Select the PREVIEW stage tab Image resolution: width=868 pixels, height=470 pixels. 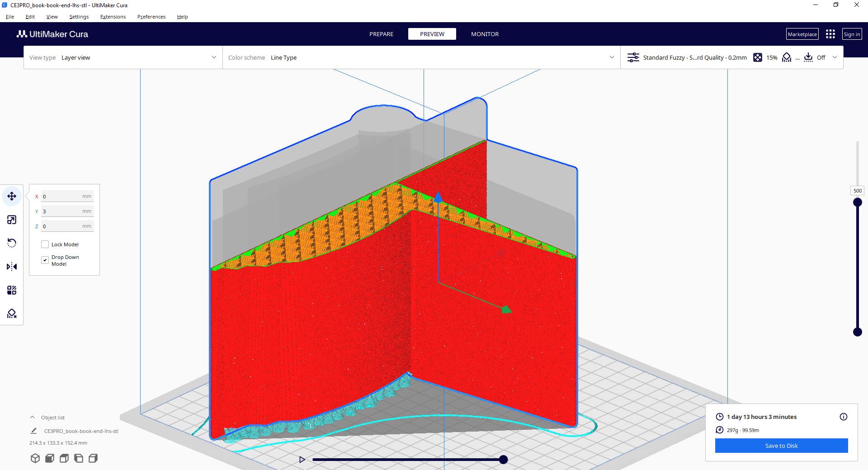tap(432, 34)
